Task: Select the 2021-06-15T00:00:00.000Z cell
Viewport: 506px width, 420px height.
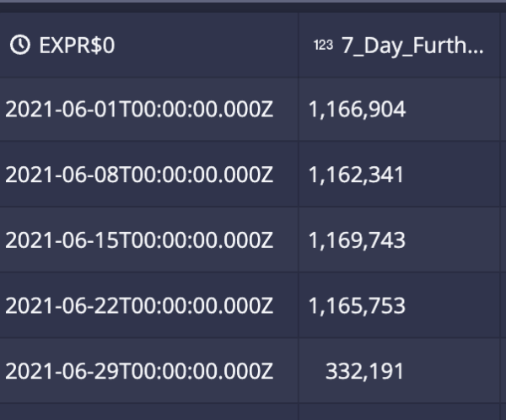Action: 148,240
